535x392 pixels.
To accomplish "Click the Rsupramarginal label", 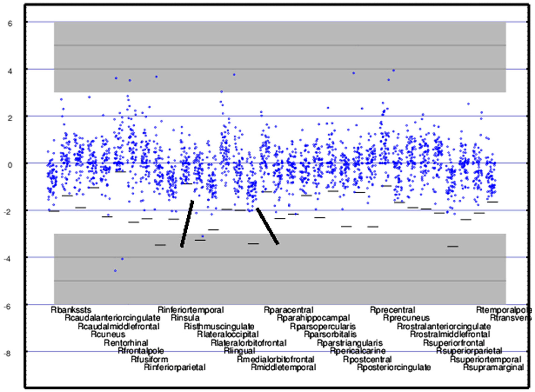I will click(x=494, y=367).
